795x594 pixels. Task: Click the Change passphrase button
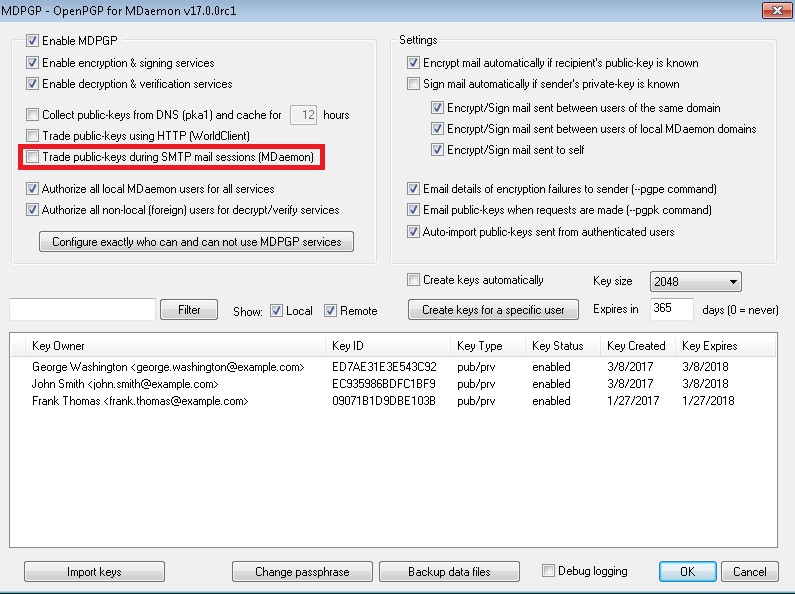pyautogui.click(x=302, y=572)
